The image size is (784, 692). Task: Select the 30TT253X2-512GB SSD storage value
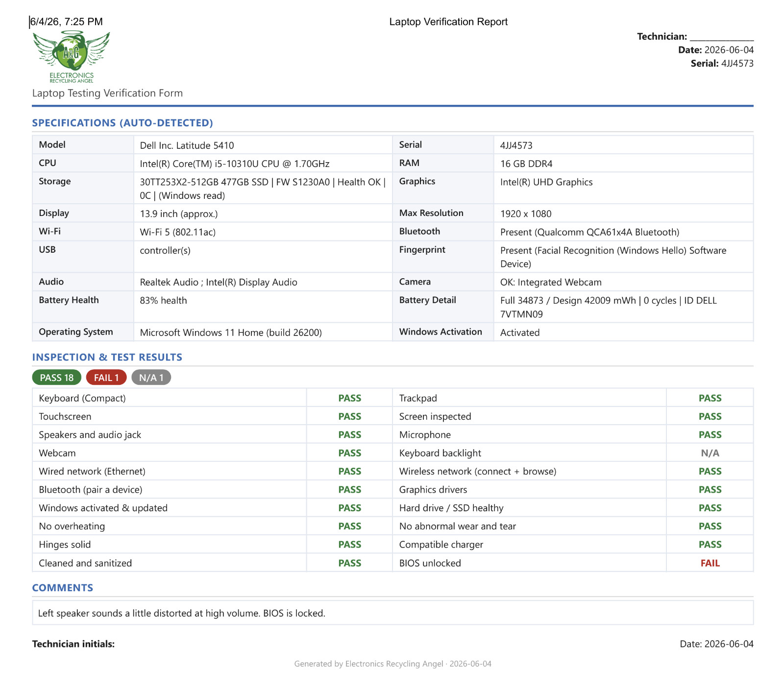263,189
